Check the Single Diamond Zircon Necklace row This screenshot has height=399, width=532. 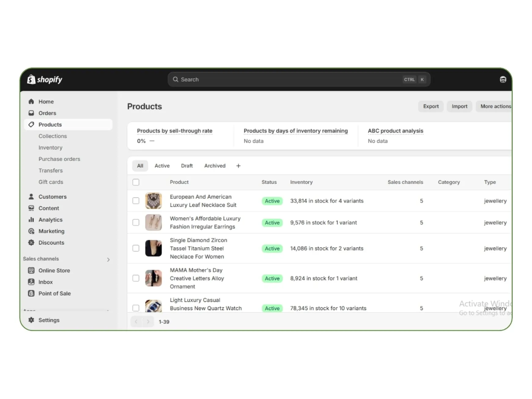tap(136, 248)
